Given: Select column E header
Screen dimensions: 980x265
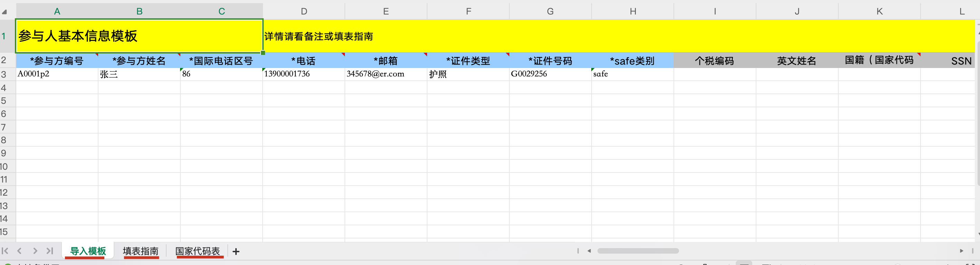Looking at the screenshot, I should 386,11.
